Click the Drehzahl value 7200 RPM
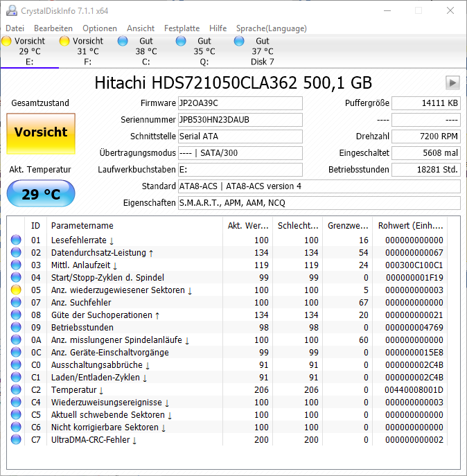 click(x=426, y=136)
